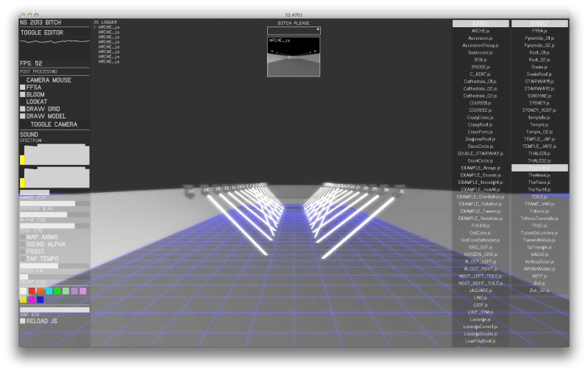Screen dimensions: 588x373
Task: Click the CAMERA MOUSE button
Action: pos(49,80)
